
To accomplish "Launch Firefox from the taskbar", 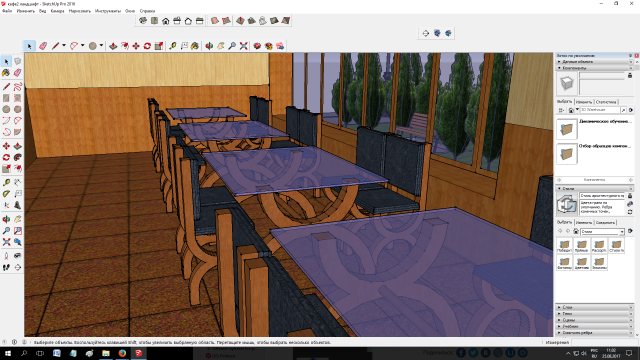I will pyautogui.click(x=122, y=353).
